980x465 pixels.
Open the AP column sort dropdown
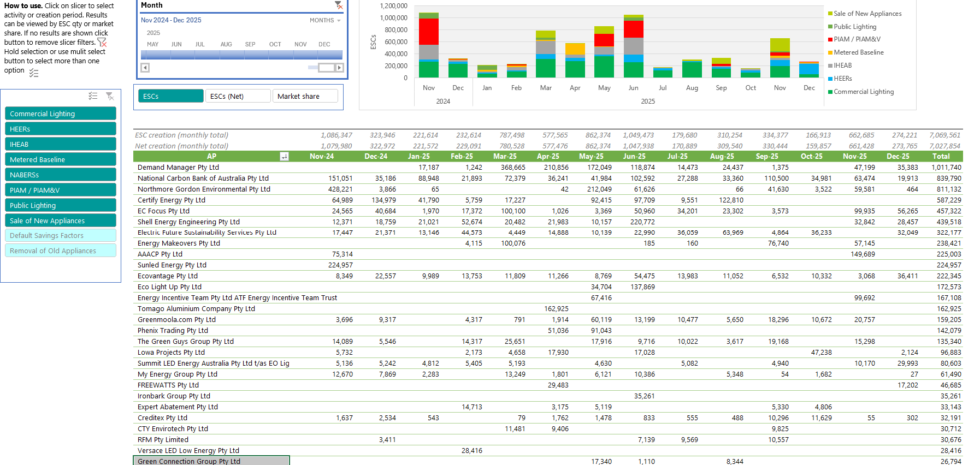pos(284,157)
